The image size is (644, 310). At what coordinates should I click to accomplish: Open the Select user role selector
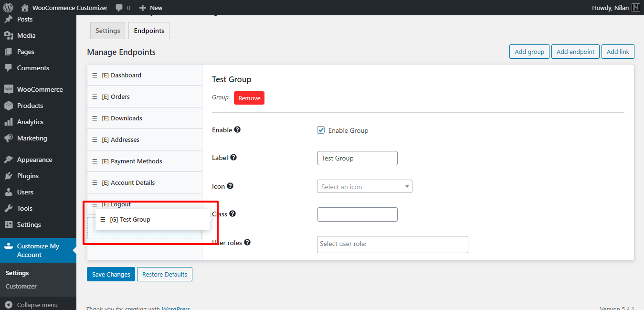click(392, 244)
